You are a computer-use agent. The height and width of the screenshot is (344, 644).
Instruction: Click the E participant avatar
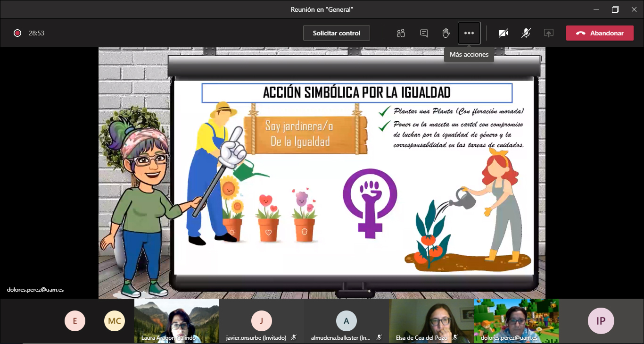point(74,321)
